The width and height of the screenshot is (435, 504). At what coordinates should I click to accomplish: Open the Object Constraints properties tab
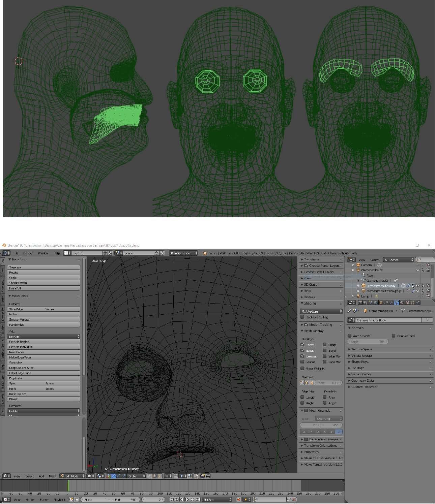tap(386, 303)
